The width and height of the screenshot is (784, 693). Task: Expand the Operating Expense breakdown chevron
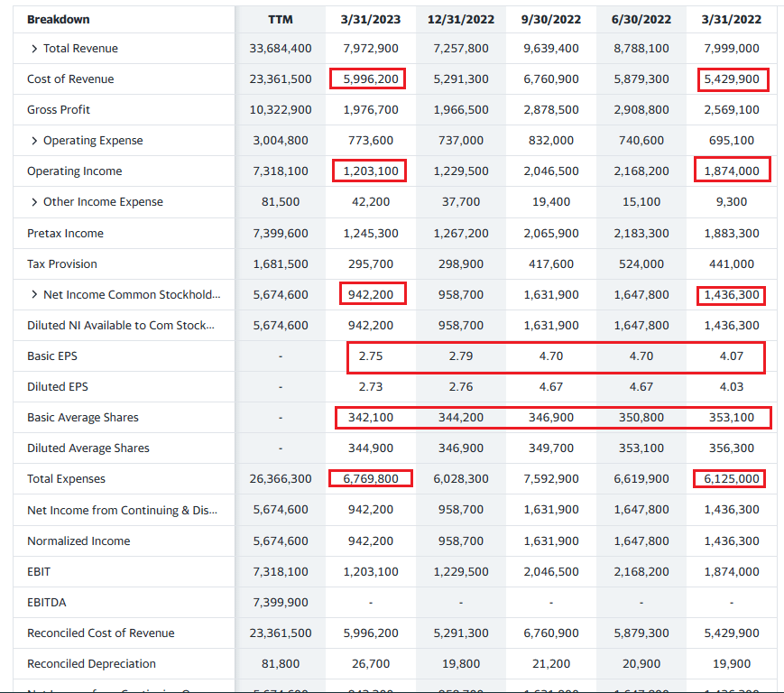(x=34, y=141)
